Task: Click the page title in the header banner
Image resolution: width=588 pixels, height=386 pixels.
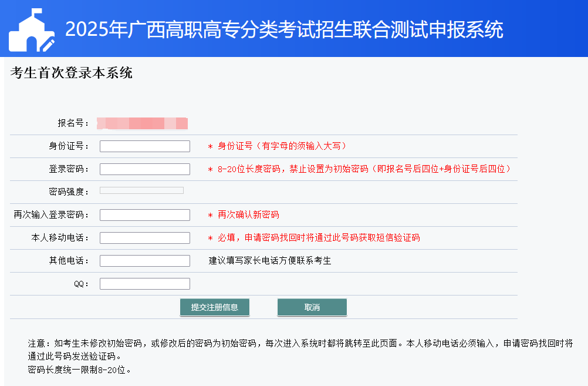Action: click(x=284, y=29)
